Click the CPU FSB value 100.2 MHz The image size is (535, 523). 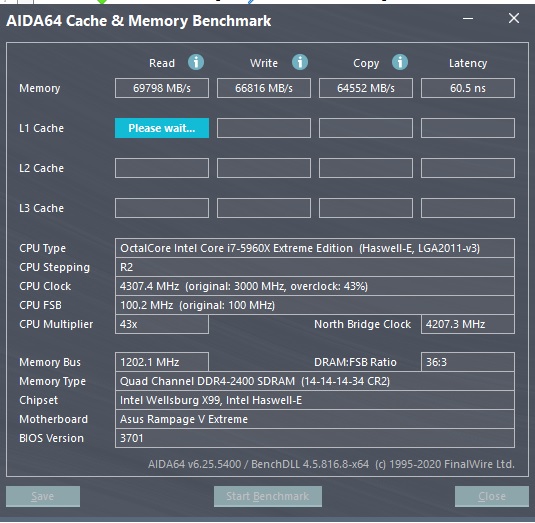pyautogui.click(x=315, y=305)
